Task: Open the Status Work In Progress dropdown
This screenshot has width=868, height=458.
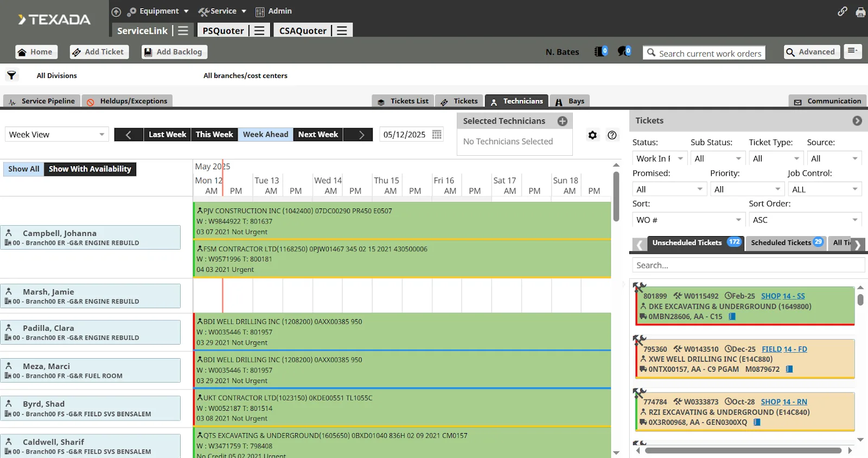Action: tap(660, 158)
